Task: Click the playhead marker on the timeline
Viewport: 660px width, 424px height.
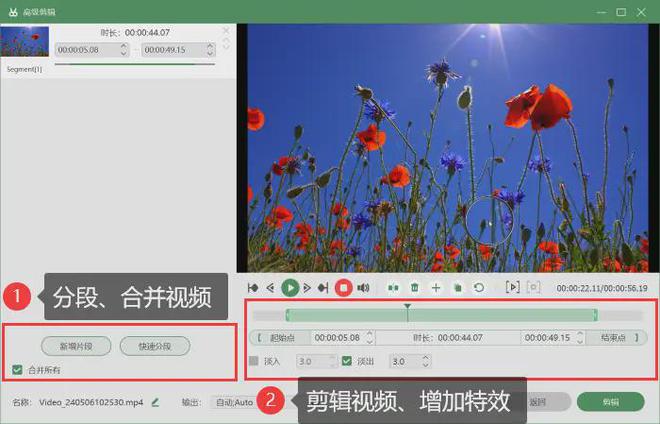Action: (x=407, y=307)
